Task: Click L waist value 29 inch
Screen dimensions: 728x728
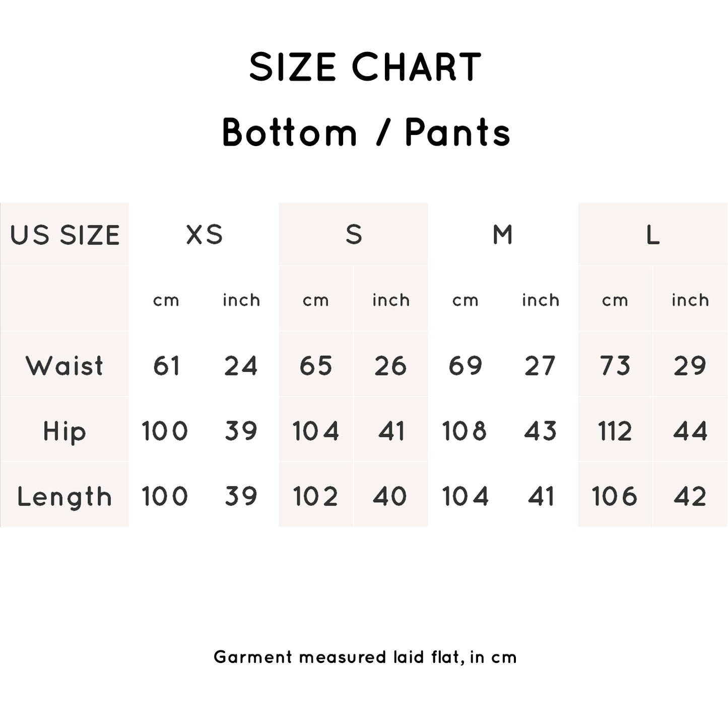Action: 690,366
